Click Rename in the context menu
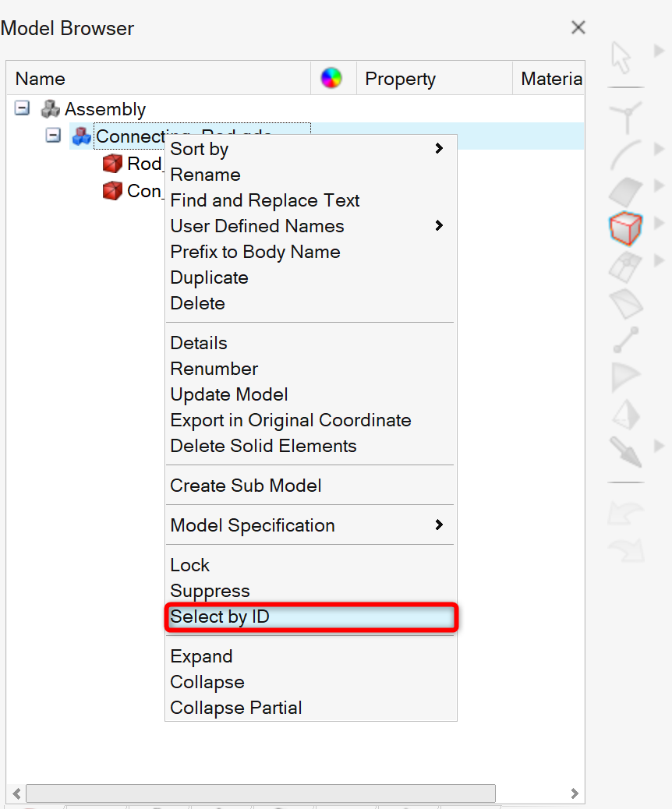The height and width of the screenshot is (809, 672). (x=206, y=175)
